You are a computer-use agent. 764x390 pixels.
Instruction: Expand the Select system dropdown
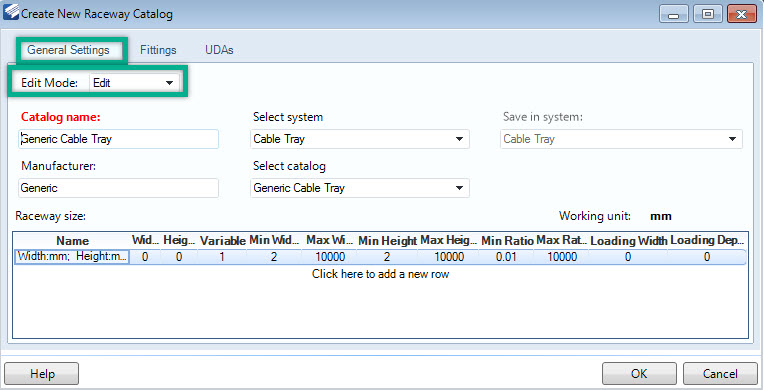[x=360, y=139]
